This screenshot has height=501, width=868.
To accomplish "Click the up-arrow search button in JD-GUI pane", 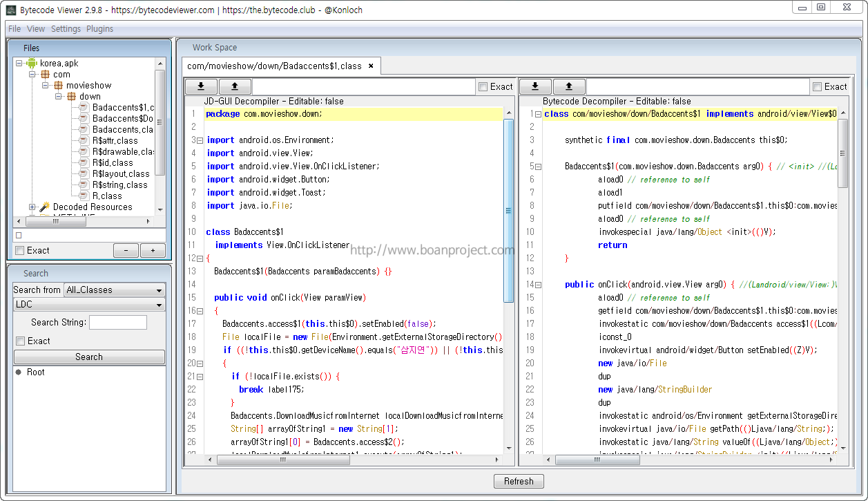I will click(235, 86).
